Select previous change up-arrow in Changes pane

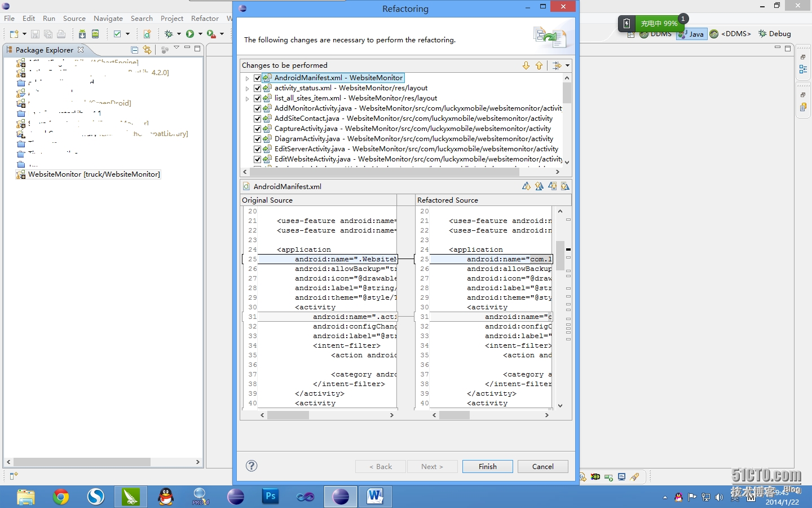point(539,65)
